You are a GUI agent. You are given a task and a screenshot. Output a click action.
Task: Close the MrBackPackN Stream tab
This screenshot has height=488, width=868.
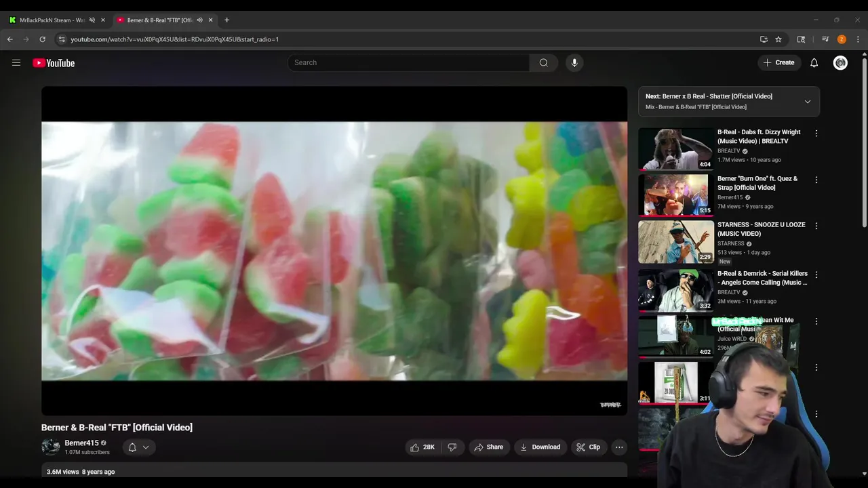(x=103, y=20)
